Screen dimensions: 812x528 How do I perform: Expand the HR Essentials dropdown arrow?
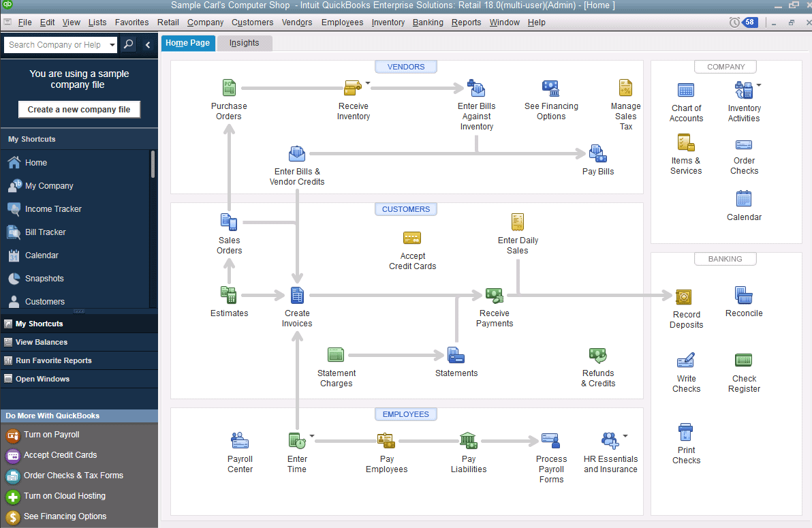tap(625, 436)
